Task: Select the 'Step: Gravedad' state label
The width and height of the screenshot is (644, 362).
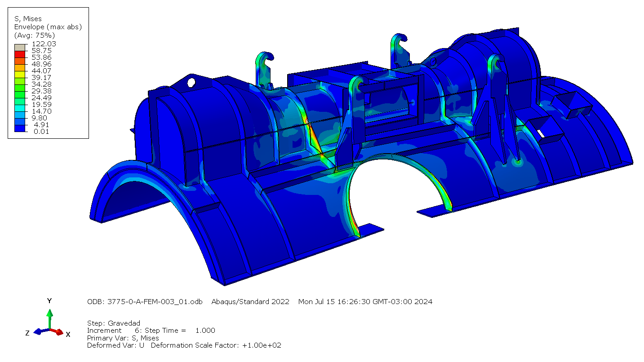Action: click(114, 323)
